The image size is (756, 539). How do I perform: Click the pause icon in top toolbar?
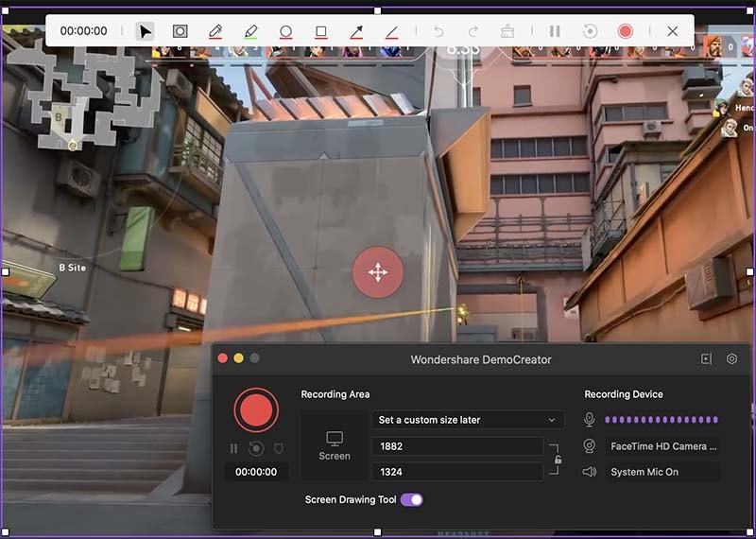[x=555, y=31]
